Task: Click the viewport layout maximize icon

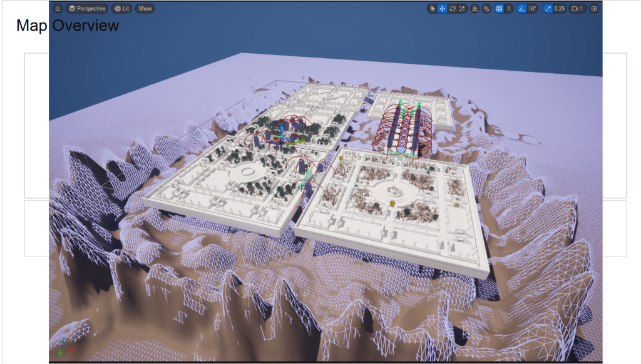Action: coord(594,9)
